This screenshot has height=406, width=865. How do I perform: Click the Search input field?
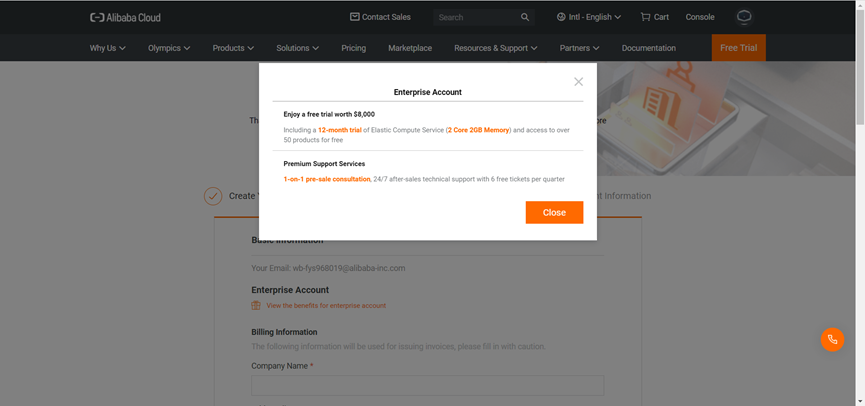click(478, 17)
